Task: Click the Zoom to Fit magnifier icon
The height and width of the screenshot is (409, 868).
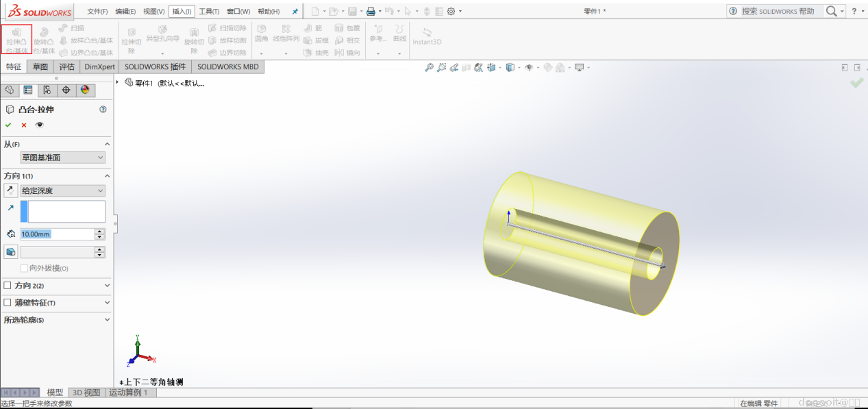Action: (429, 67)
